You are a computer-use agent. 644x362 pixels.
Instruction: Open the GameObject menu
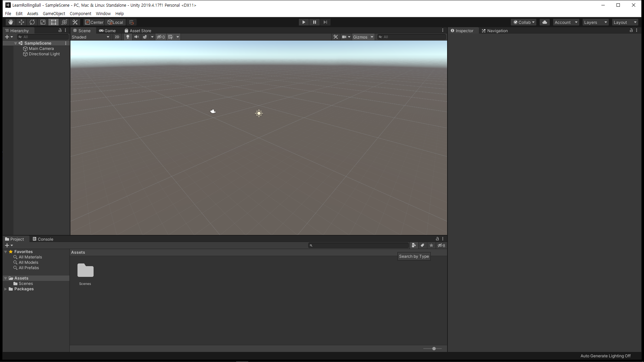point(54,14)
